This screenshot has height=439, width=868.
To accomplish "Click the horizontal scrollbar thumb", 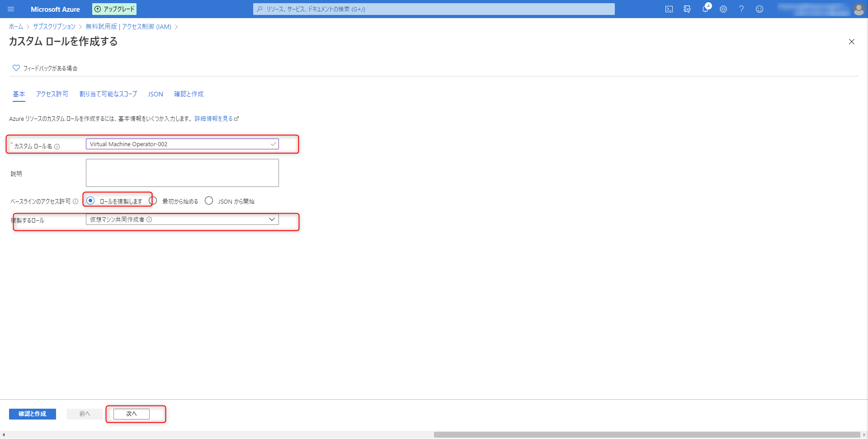I will [647, 435].
